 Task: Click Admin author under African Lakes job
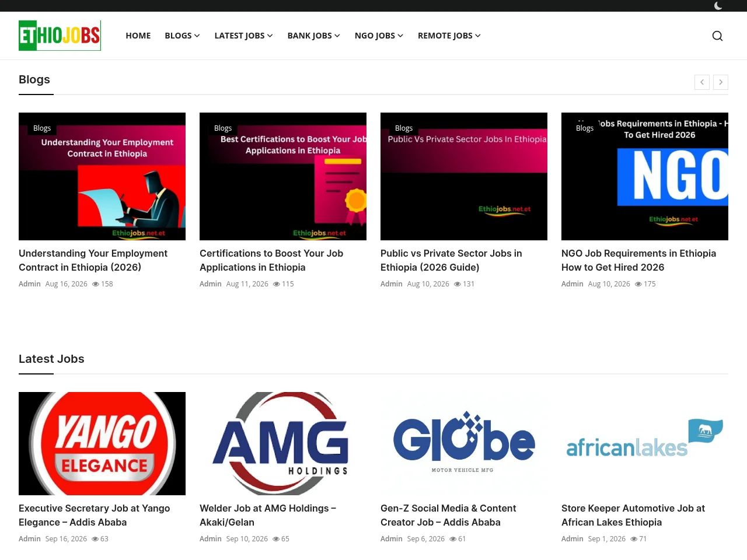click(x=573, y=539)
